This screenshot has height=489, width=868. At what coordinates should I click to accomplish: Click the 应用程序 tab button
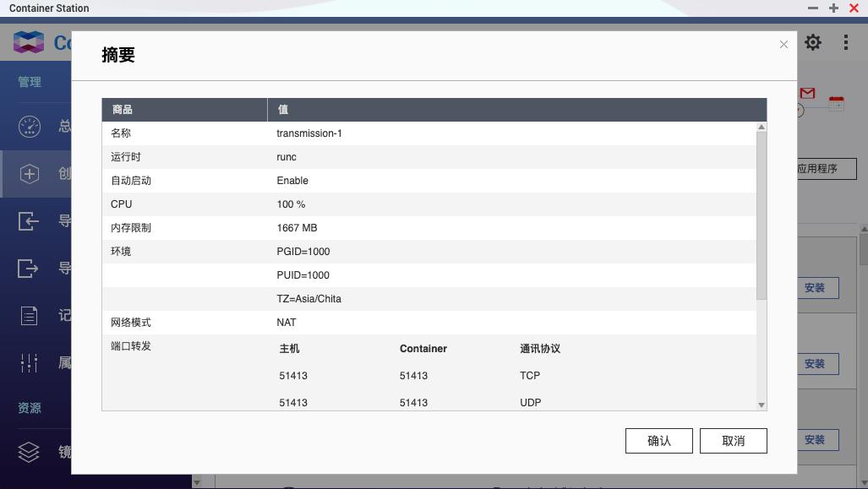click(826, 169)
